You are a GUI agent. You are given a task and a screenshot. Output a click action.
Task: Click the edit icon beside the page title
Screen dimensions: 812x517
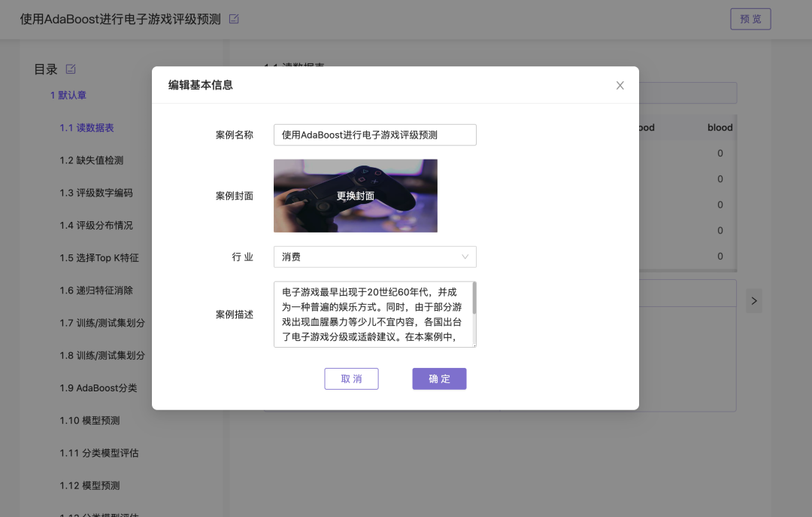click(x=234, y=19)
